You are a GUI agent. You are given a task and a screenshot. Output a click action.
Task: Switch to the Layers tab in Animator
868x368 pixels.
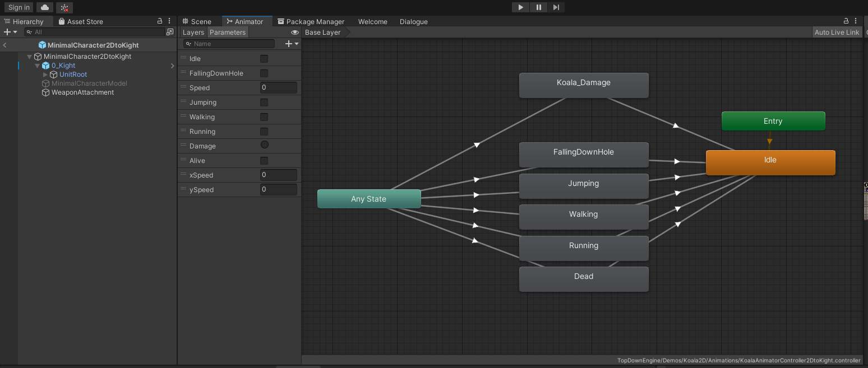[x=193, y=32]
